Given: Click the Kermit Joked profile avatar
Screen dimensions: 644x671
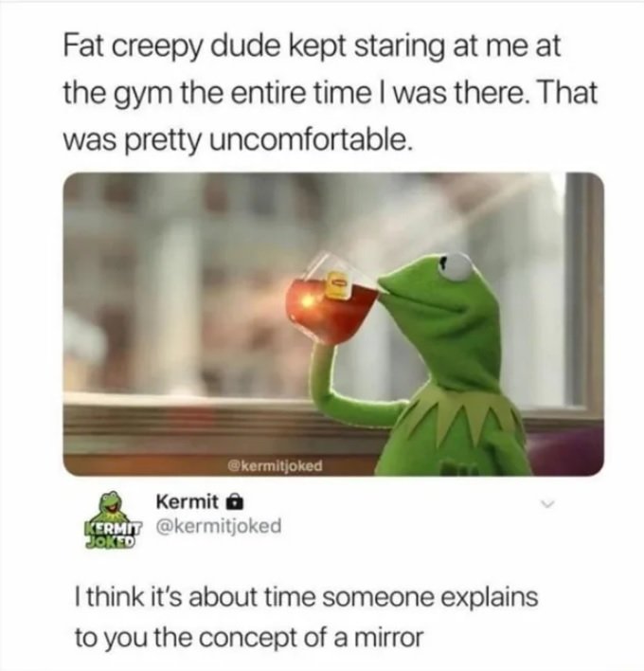Looking at the screenshot, I should tap(112, 520).
